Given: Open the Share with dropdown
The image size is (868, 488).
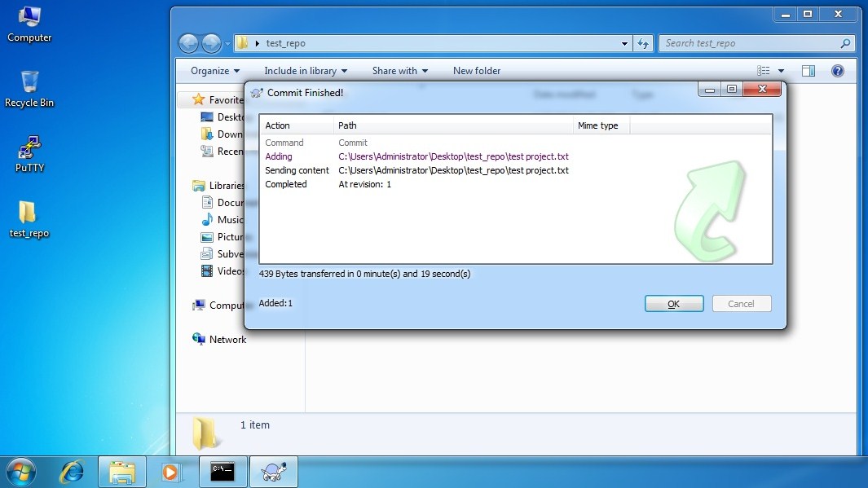Looking at the screenshot, I should click(x=399, y=71).
